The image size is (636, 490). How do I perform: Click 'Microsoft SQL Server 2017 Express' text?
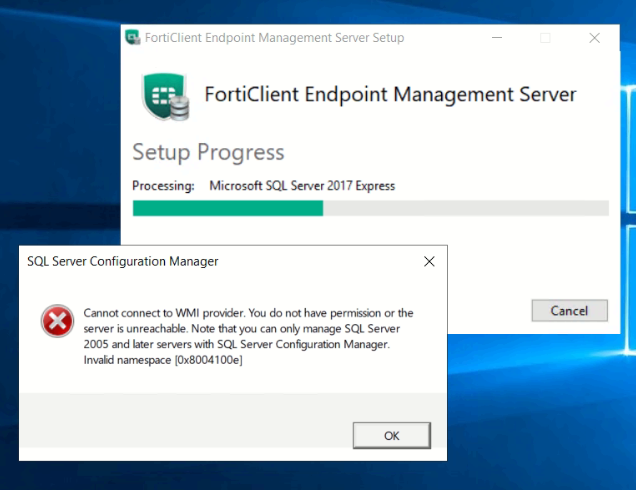click(302, 186)
